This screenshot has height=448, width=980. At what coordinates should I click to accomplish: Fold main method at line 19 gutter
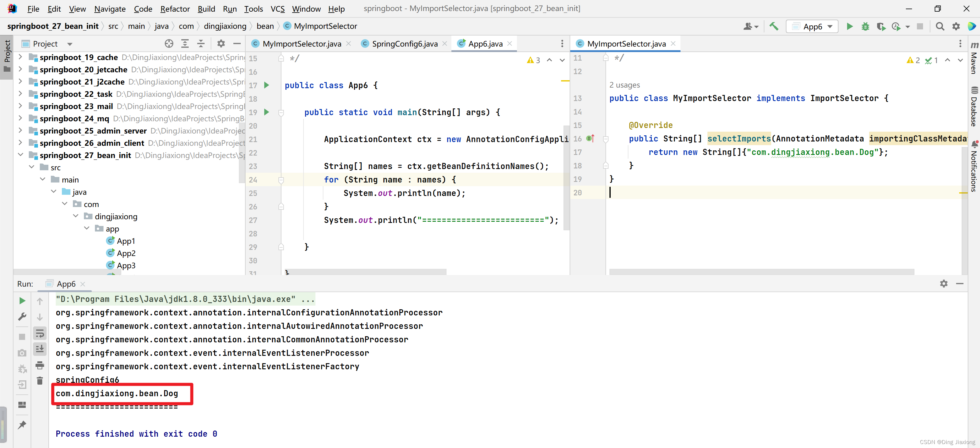281,113
